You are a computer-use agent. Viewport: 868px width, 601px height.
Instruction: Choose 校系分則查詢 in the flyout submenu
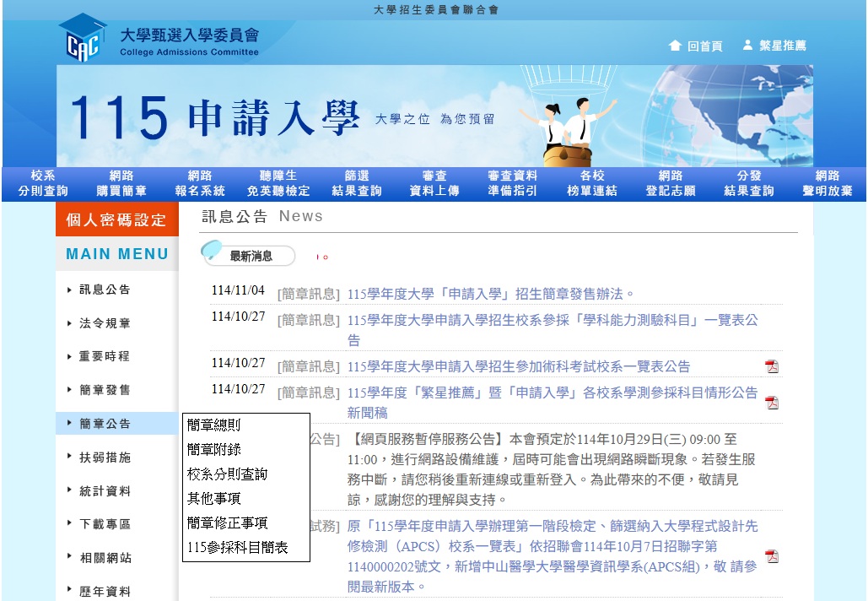point(227,474)
